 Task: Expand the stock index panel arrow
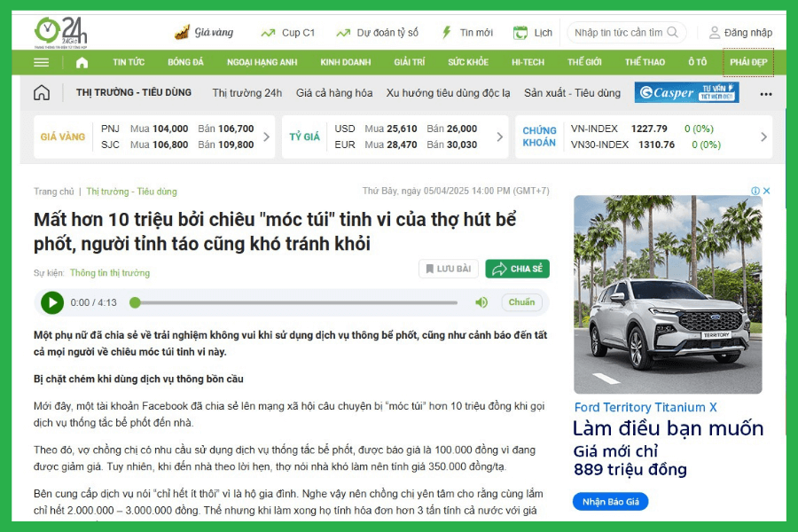coord(763,137)
